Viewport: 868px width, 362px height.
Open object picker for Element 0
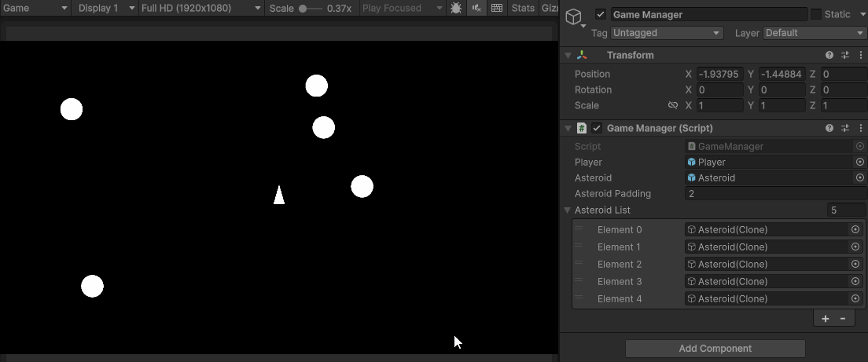tap(855, 229)
